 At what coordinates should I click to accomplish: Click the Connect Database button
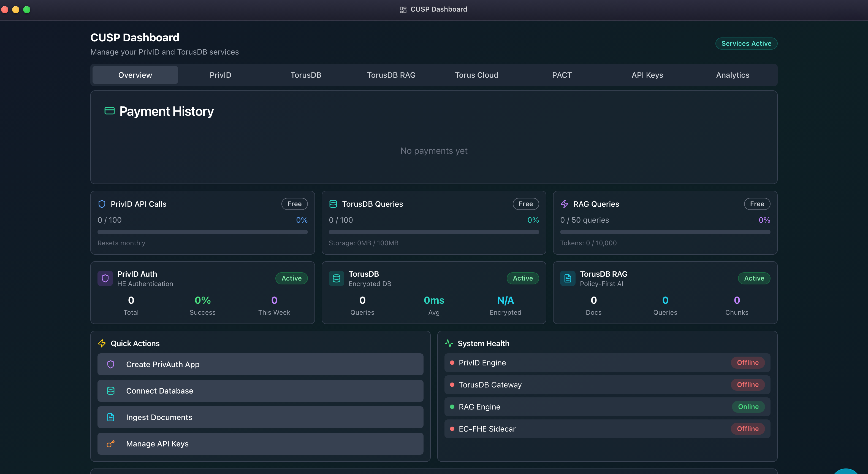coord(261,391)
